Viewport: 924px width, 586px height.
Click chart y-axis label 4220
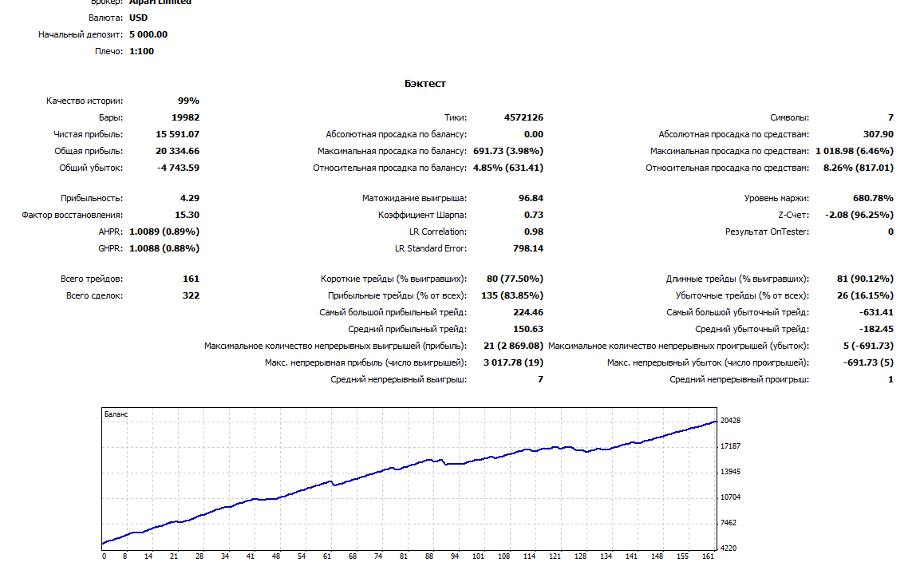point(729,548)
